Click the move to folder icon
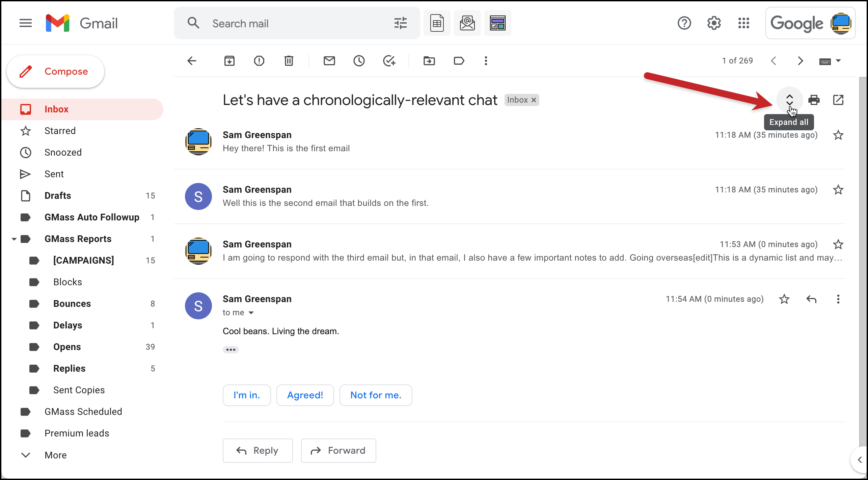Image resolution: width=868 pixels, height=480 pixels. (430, 61)
